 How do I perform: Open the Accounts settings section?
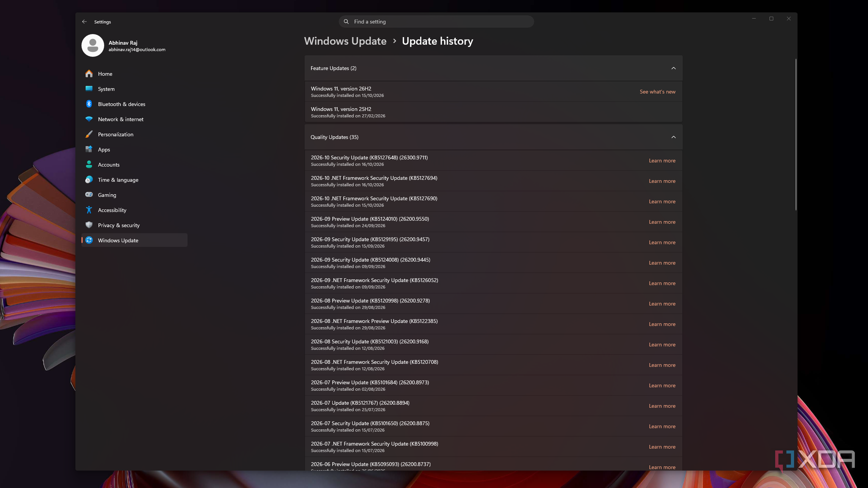135,165
